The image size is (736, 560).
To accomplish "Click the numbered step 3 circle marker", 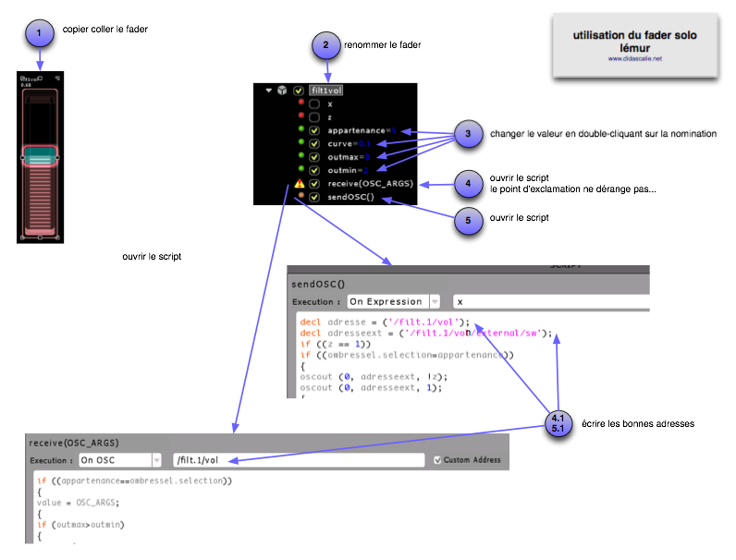I will [x=469, y=135].
